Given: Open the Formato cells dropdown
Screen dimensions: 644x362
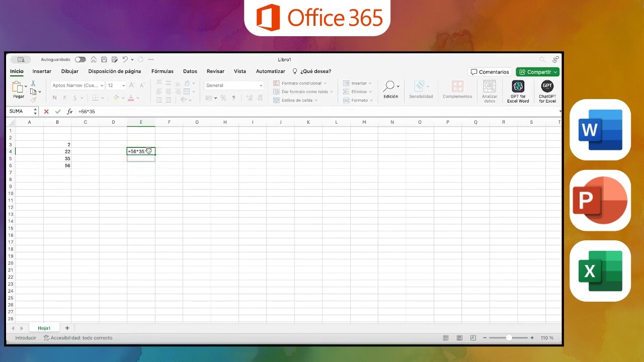Looking at the screenshot, I should [x=358, y=100].
